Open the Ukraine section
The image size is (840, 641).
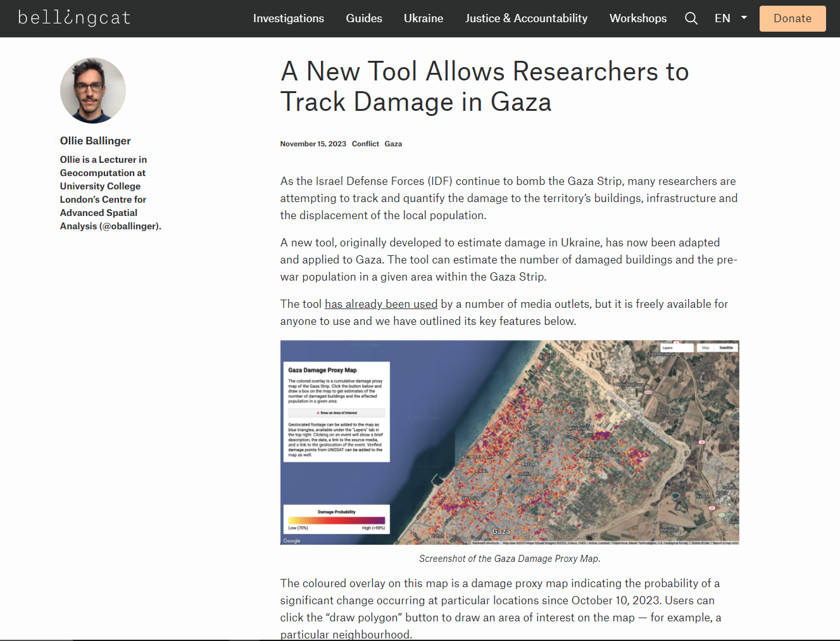click(x=423, y=18)
